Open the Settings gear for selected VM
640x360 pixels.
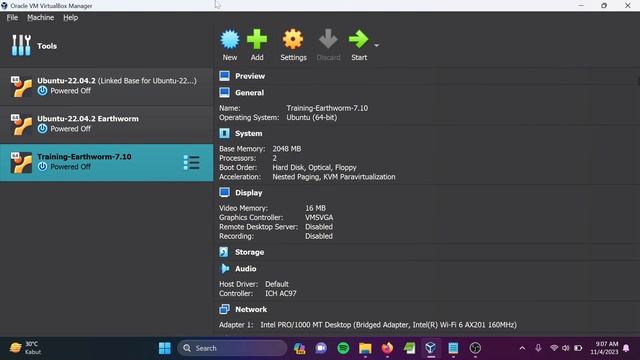[293, 40]
